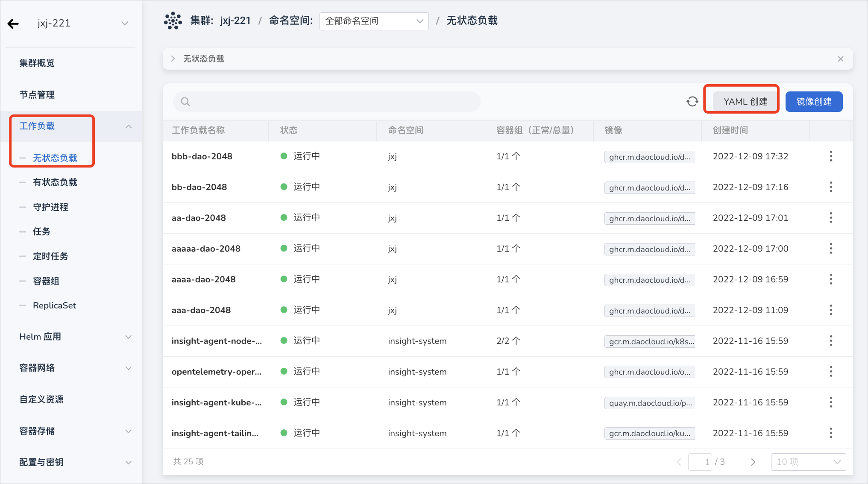Open workload insight-agent-kube-...
This screenshot has width=868, height=484.
(x=217, y=402)
